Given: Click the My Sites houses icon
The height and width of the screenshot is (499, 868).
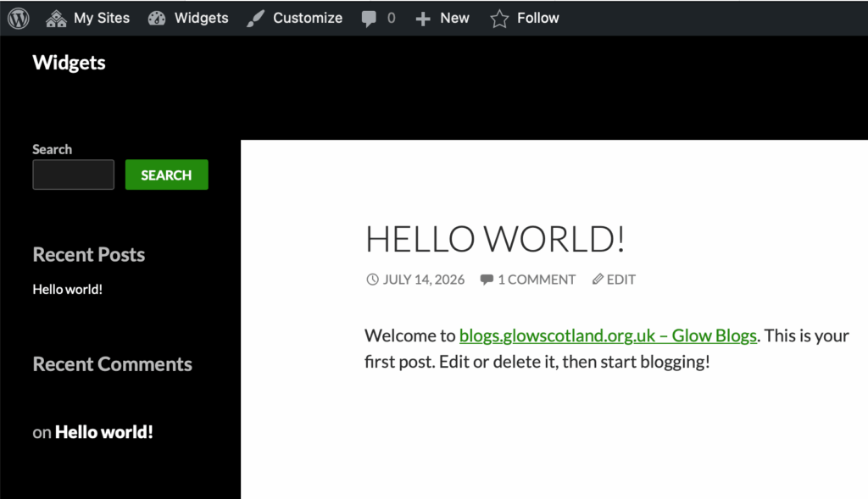Looking at the screenshot, I should pos(56,19).
